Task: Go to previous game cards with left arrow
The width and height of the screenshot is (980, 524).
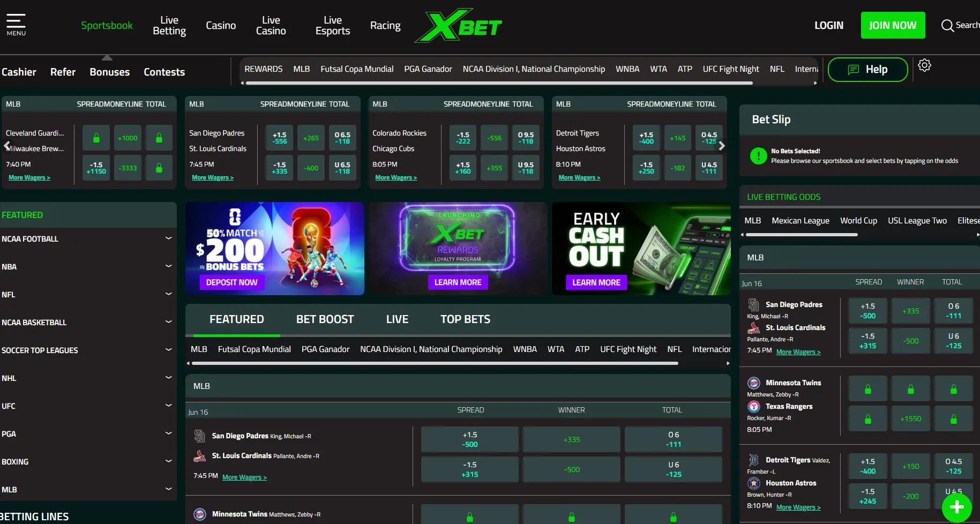Action: pos(7,145)
